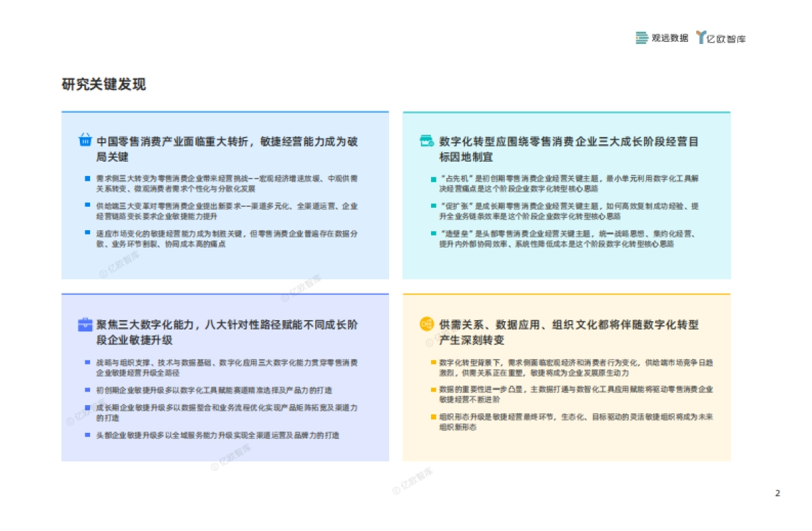Viewport: 812px width, 531px height.
Task: Click the blue briefcase icon on the capability card
Action: point(84,325)
